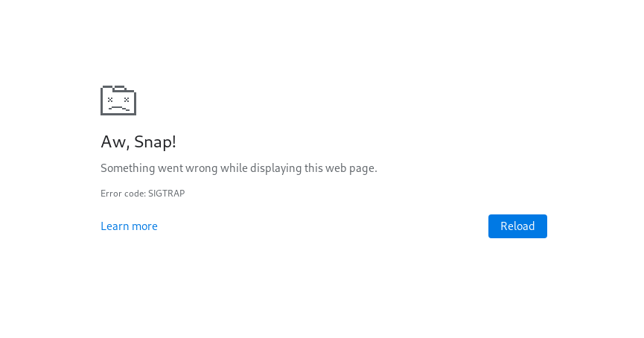The height and width of the screenshot is (338, 644).
Task: Click the word 'Aw,' in the heading
Action: 115,142
